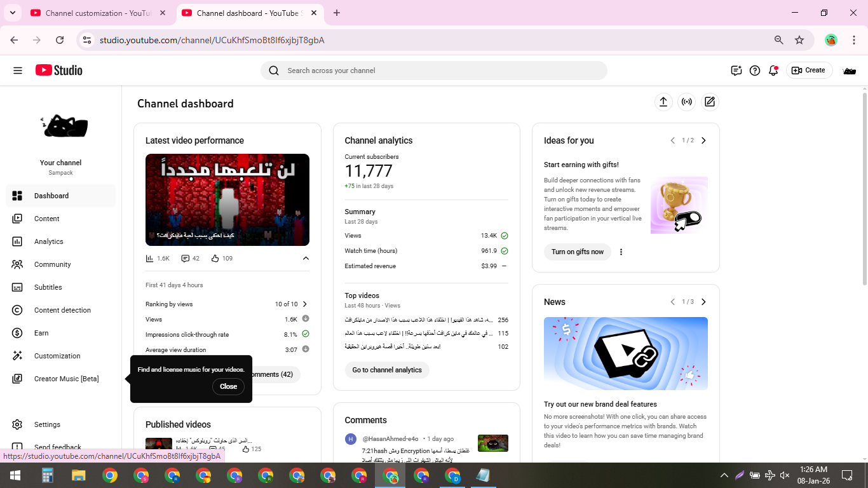Screen dimensions: 868x488
Task: Expand the Ranking by views arrow
Action: pos(305,304)
